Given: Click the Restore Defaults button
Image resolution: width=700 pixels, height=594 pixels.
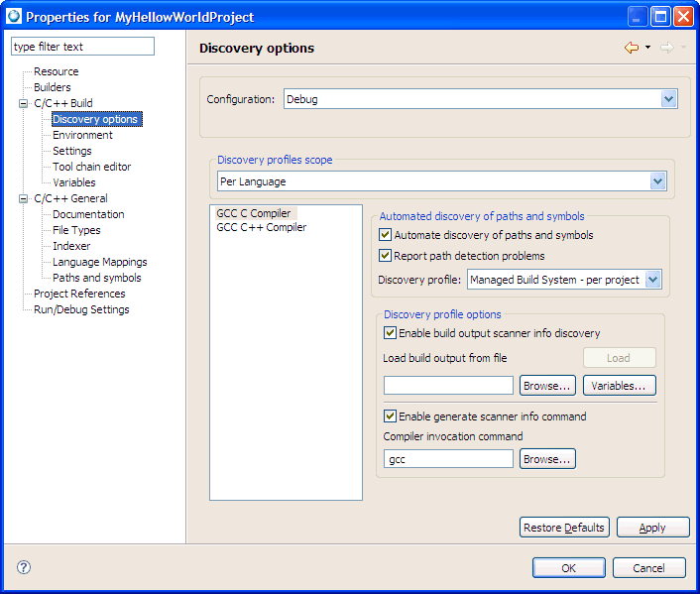Looking at the screenshot, I should (x=564, y=528).
